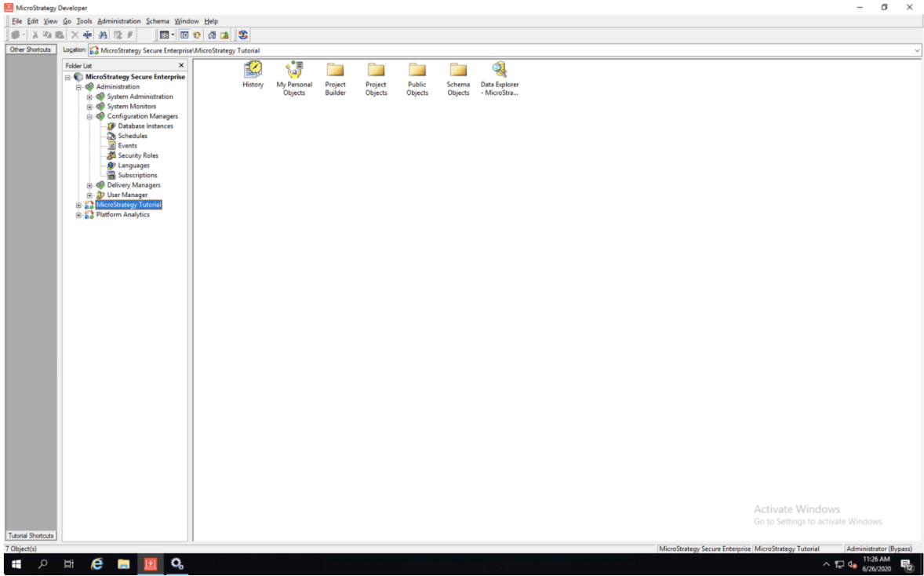This screenshot has height=576, width=924.
Task: Expand the Platform Analytics project node
Action: point(78,215)
